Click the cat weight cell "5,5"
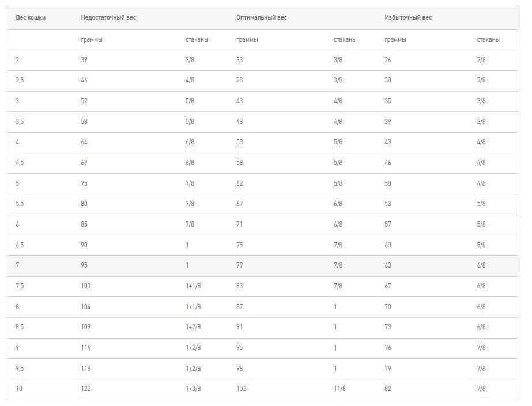This screenshot has width=532, height=406. (20, 204)
